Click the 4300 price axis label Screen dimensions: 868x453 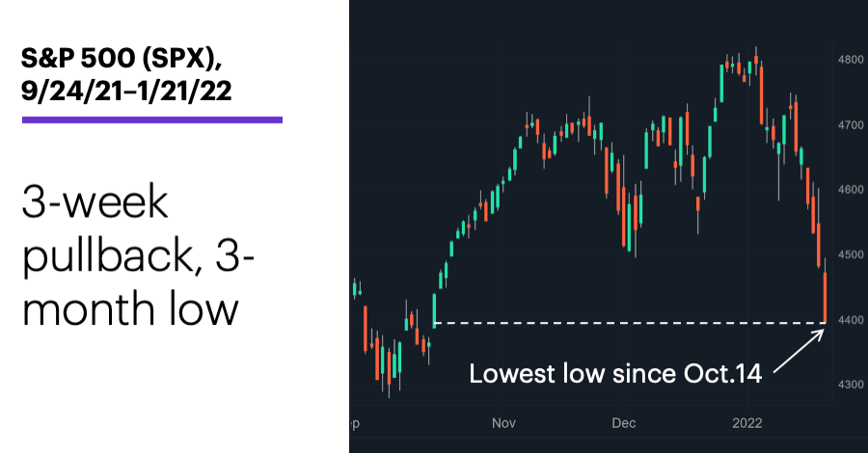(851, 385)
